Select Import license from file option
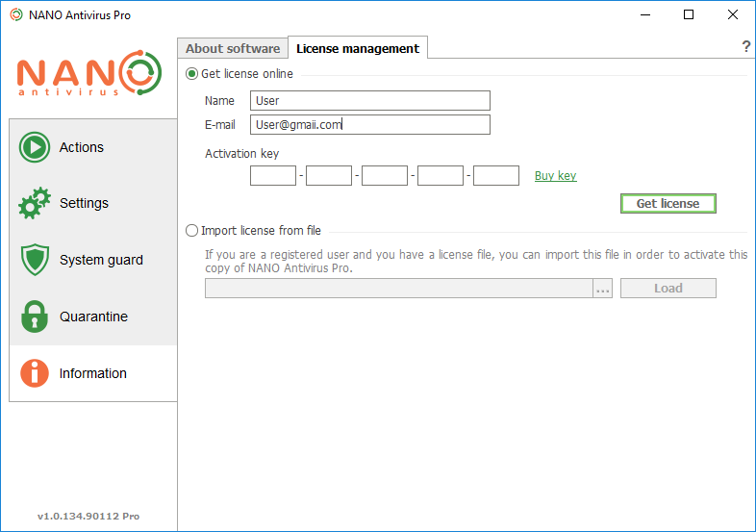The image size is (756, 532). point(192,231)
